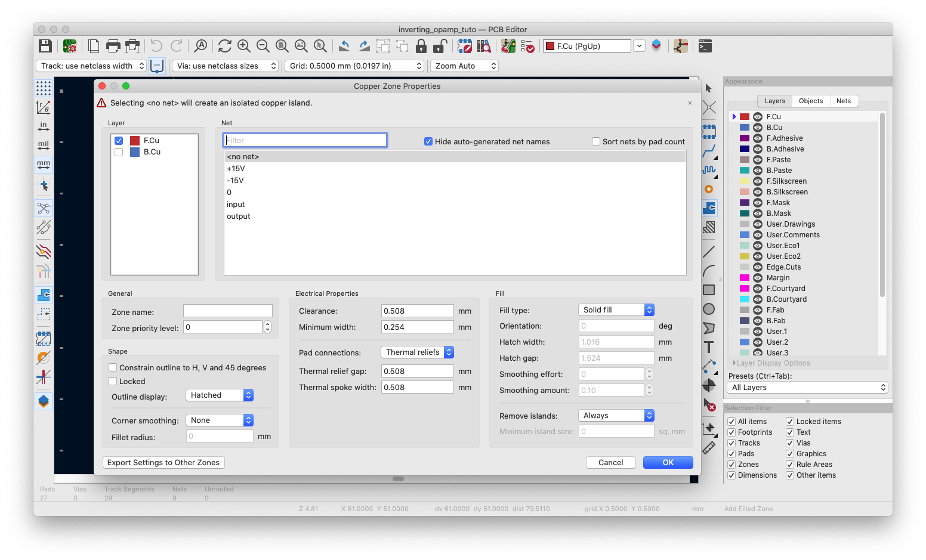Click the Lock items padlock icon
This screenshot has width=926, height=560.
tap(421, 46)
